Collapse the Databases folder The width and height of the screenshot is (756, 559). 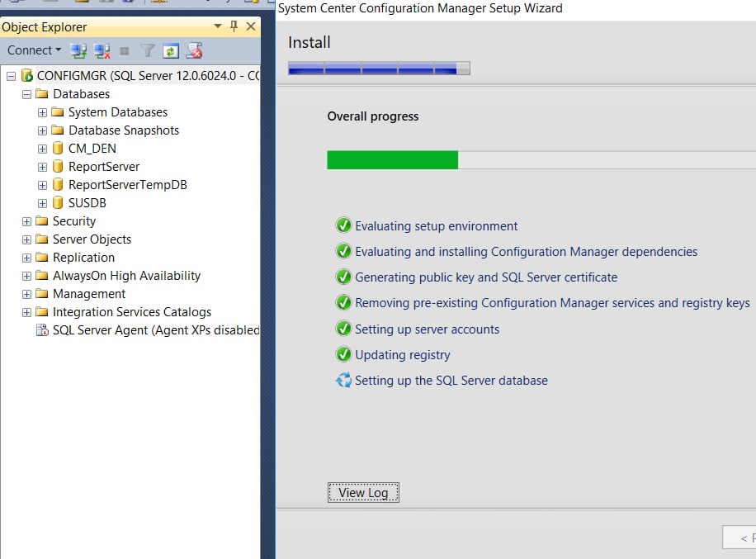click(26, 94)
